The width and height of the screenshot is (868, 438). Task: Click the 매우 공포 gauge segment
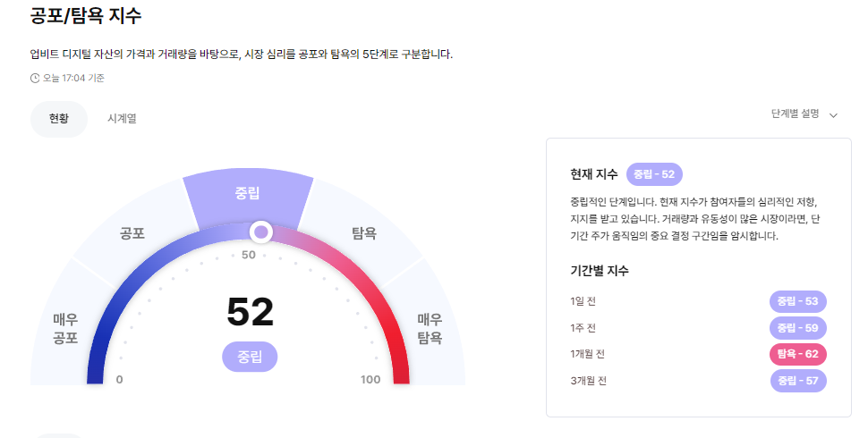[x=65, y=329]
